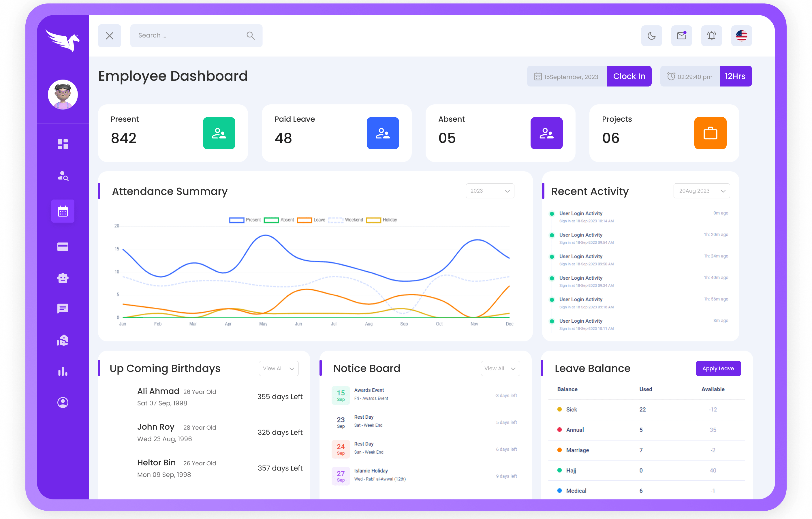Screen dimensions: 812x519
Task: Open the chat messages sidebar icon
Action: (x=63, y=308)
